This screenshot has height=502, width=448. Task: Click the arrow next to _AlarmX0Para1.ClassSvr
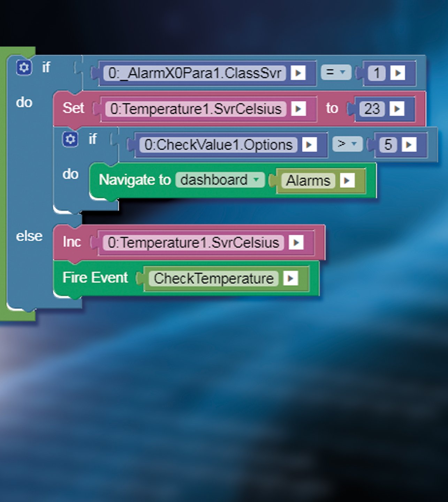(x=298, y=73)
